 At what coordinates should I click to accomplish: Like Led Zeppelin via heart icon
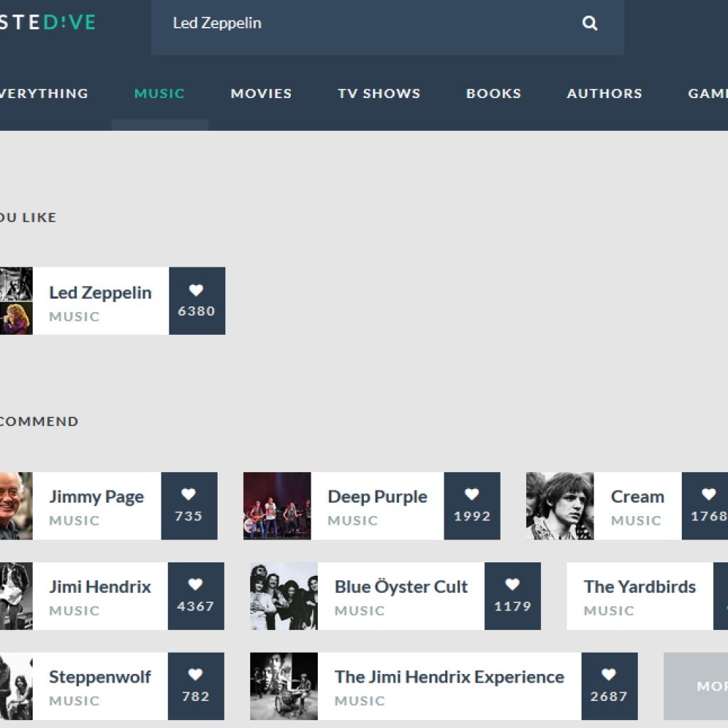point(196,291)
